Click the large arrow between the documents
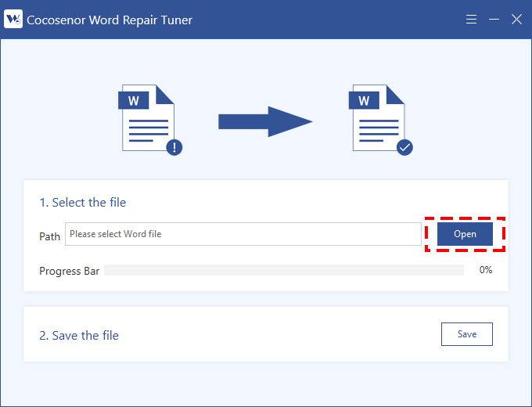 tap(265, 121)
